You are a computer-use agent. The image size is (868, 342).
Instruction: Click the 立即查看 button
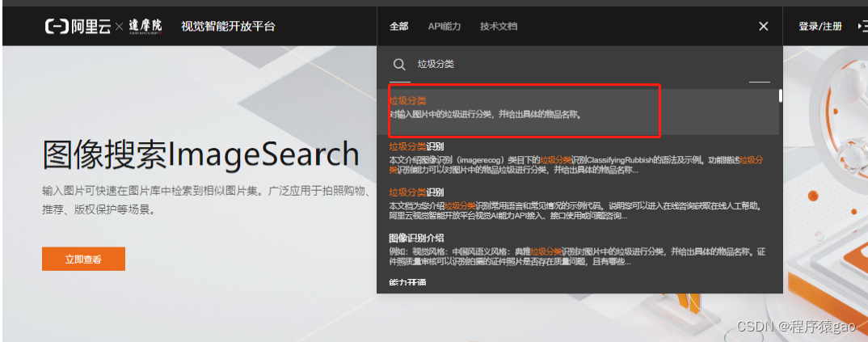coord(83,259)
